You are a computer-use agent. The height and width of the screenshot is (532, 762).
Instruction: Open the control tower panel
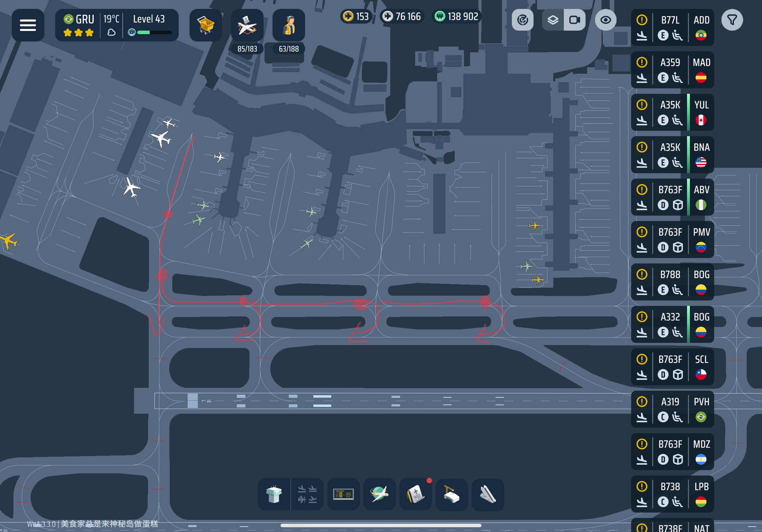point(274,494)
